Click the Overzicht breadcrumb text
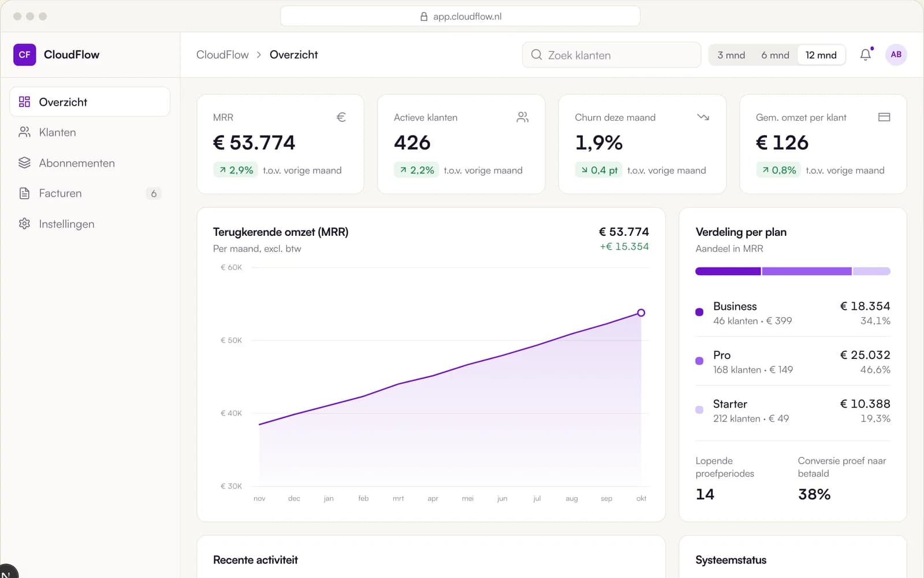The height and width of the screenshot is (578, 924). (x=293, y=55)
